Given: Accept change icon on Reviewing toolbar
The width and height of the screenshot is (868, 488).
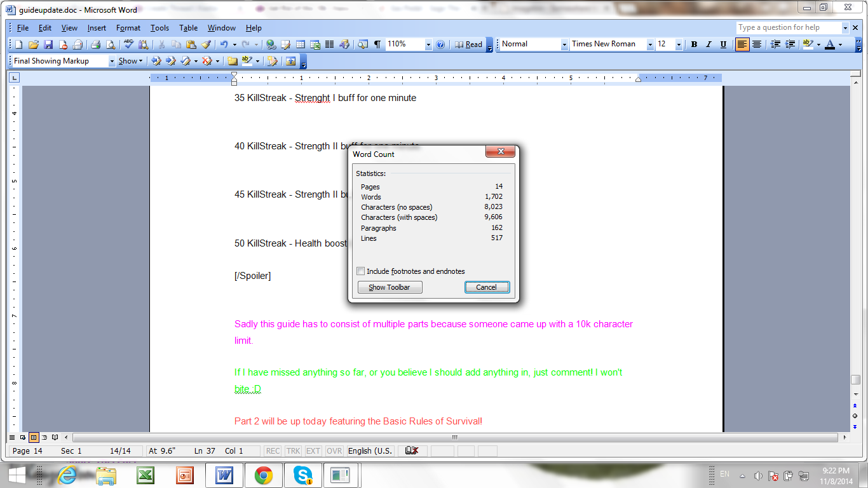Looking at the screenshot, I should click(x=186, y=61).
